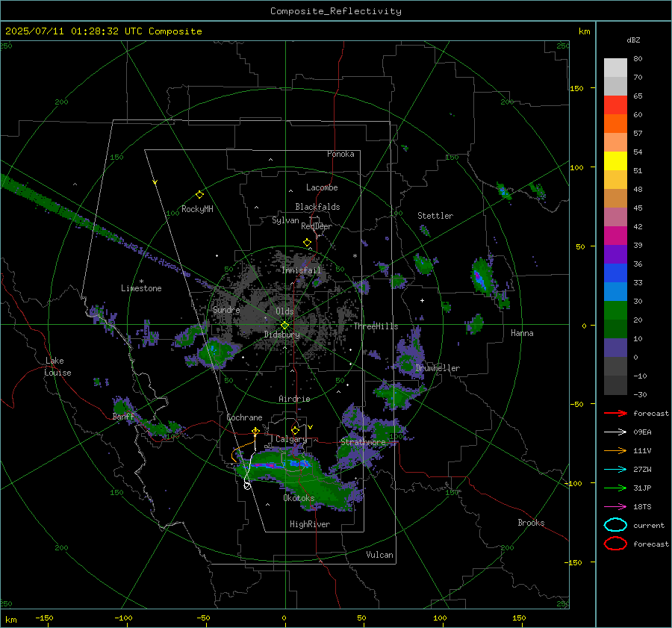The image size is (672, 628).
Task: Click the red 'forecast' ellipse legend icon
Action: pos(615,544)
